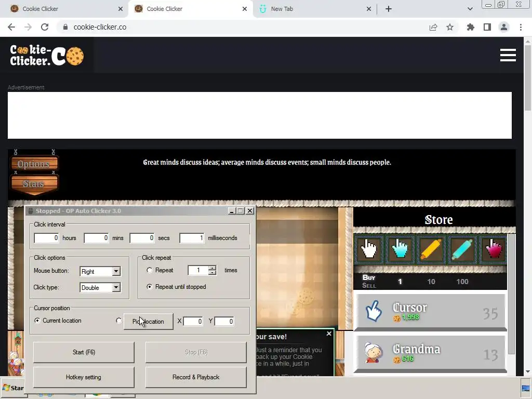Open the game Stats menu
This screenshot has width=532, height=399.
[x=34, y=183]
